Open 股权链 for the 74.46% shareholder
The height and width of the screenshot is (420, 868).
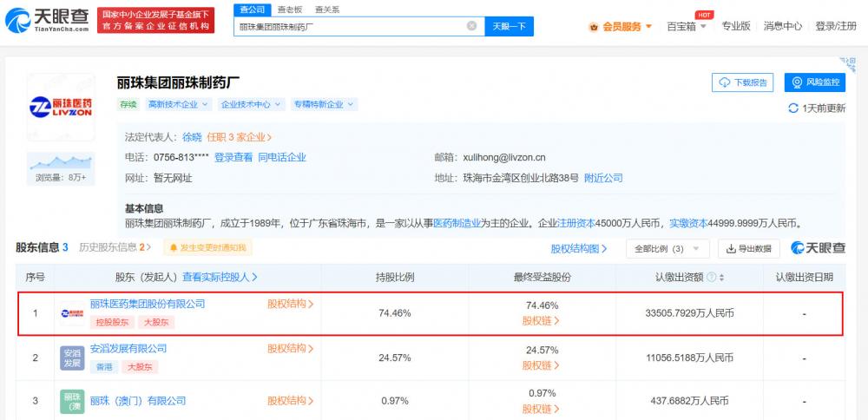(x=541, y=320)
